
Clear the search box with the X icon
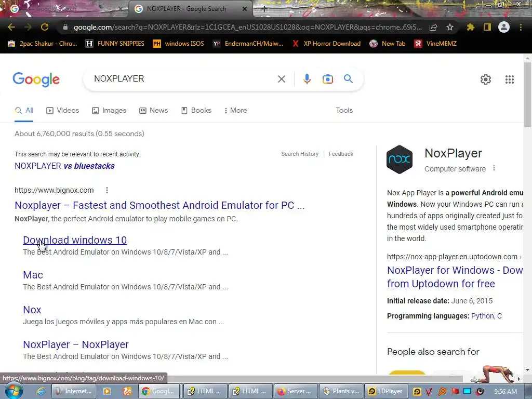click(281, 79)
